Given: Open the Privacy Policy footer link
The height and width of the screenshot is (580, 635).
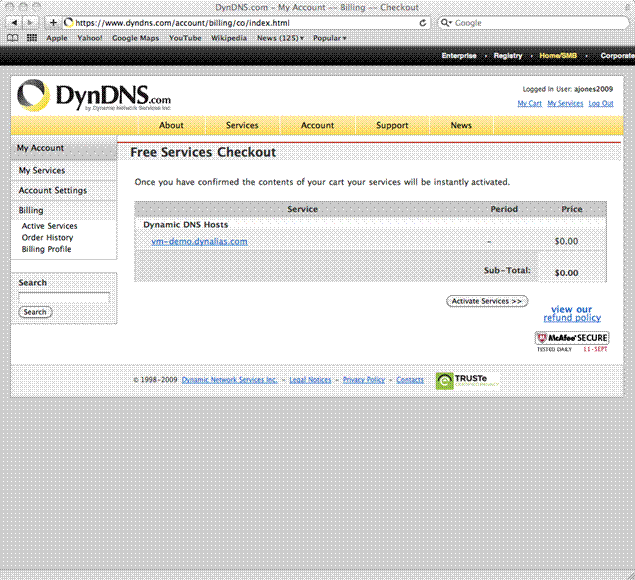Looking at the screenshot, I should click(x=364, y=380).
